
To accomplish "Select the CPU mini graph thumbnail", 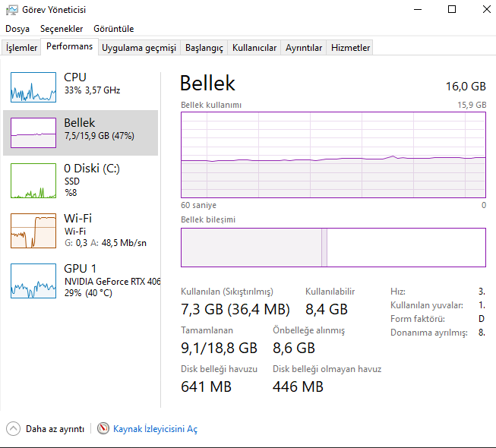I will point(33,87).
